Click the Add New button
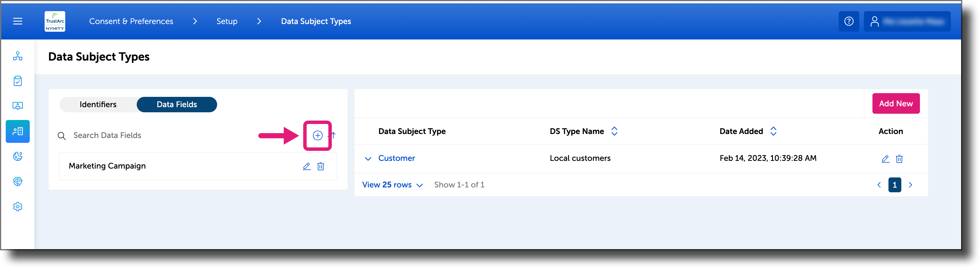This screenshot has width=980, height=268. [896, 103]
